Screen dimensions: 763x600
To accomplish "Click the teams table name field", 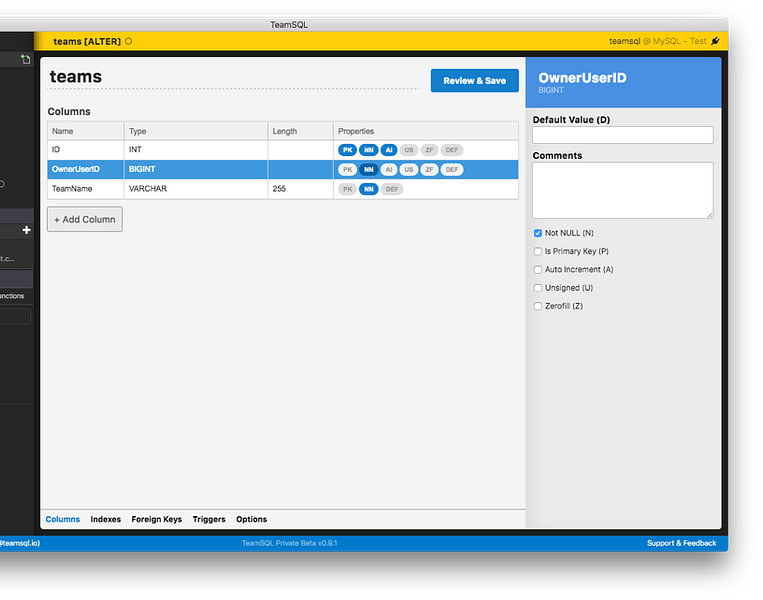I will [x=234, y=77].
